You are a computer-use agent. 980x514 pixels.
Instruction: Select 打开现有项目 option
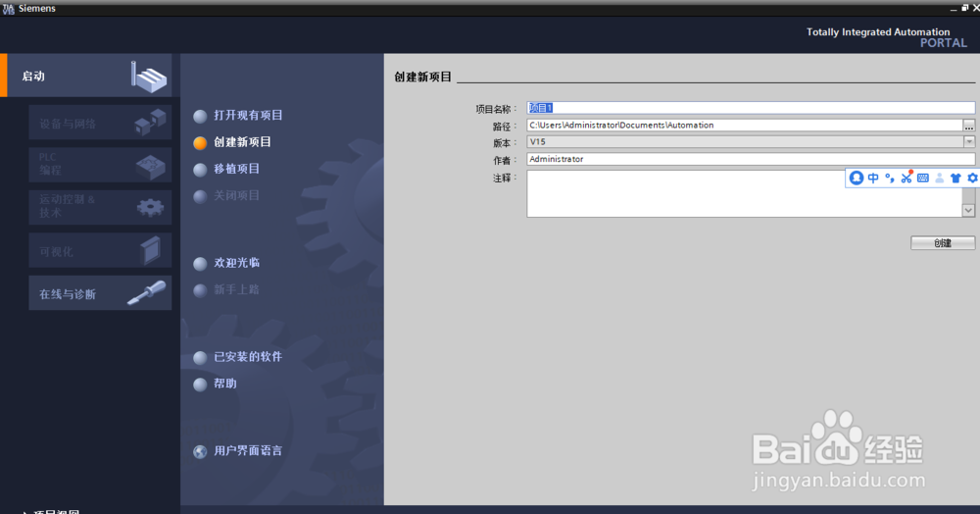[238, 116]
